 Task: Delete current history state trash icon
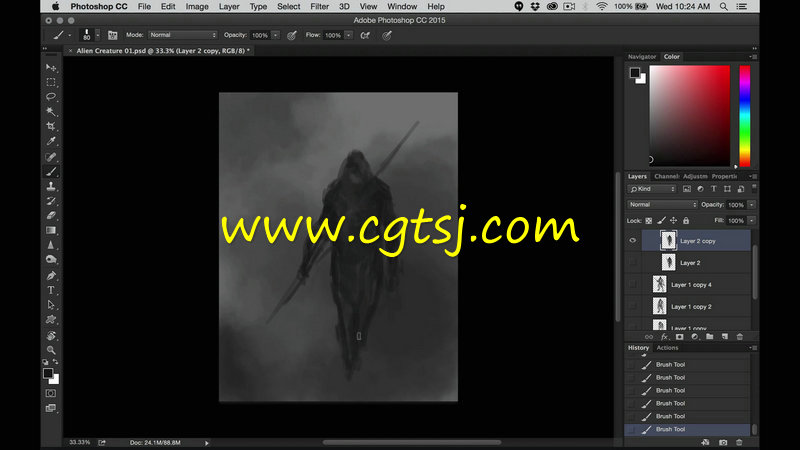click(x=739, y=442)
